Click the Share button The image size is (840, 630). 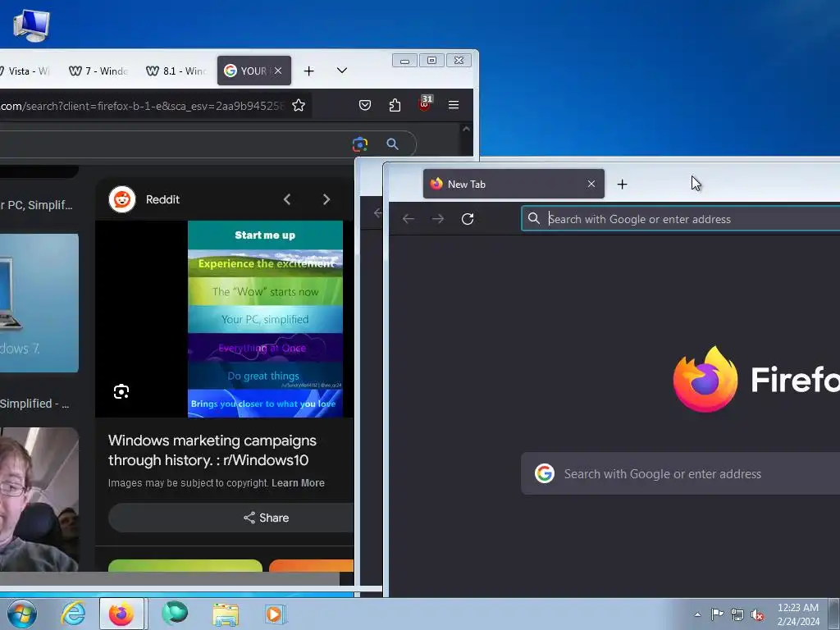click(x=231, y=518)
